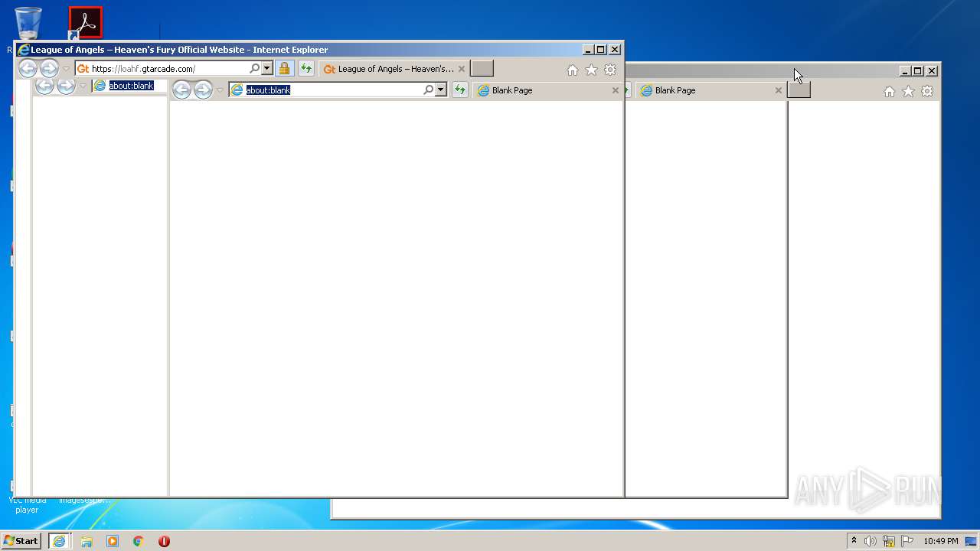
Task: Open the media player icon on the taskbar
Action: pos(113,541)
